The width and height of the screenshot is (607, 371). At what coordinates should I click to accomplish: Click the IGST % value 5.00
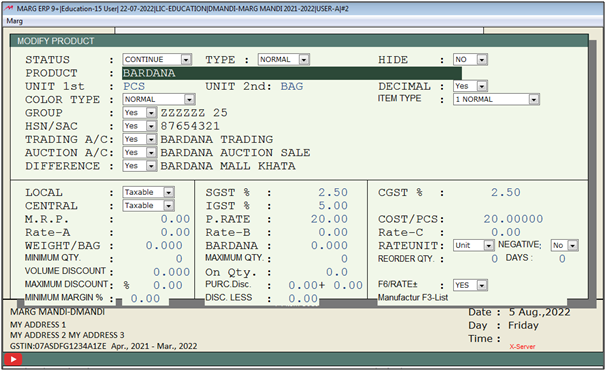click(333, 206)
